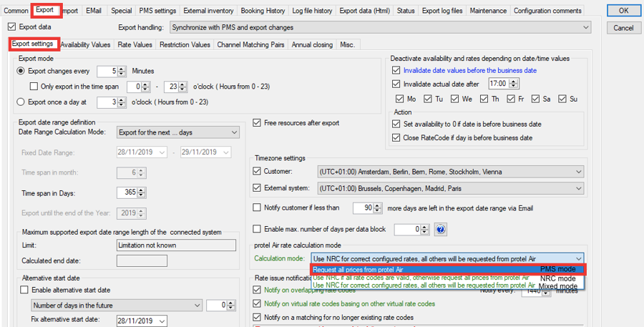Toggle Free resources after export
The height and width of the screenshot is (327, 644).
(258, 123)
